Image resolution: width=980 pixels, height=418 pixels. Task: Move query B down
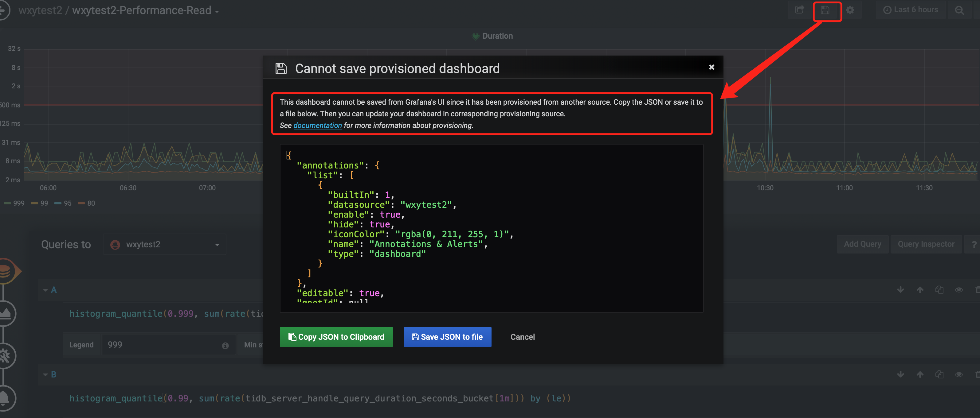pyautogui.click(x=900, y=375)
